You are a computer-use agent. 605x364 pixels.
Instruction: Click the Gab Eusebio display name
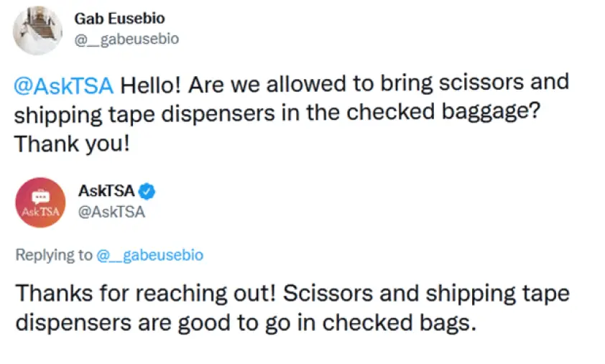point(119,19)
